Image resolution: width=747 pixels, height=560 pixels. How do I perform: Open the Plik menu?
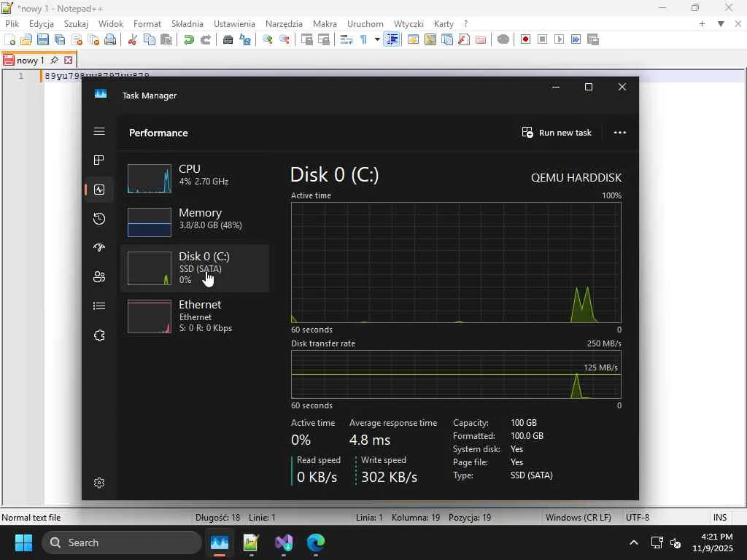click(12, 24)
